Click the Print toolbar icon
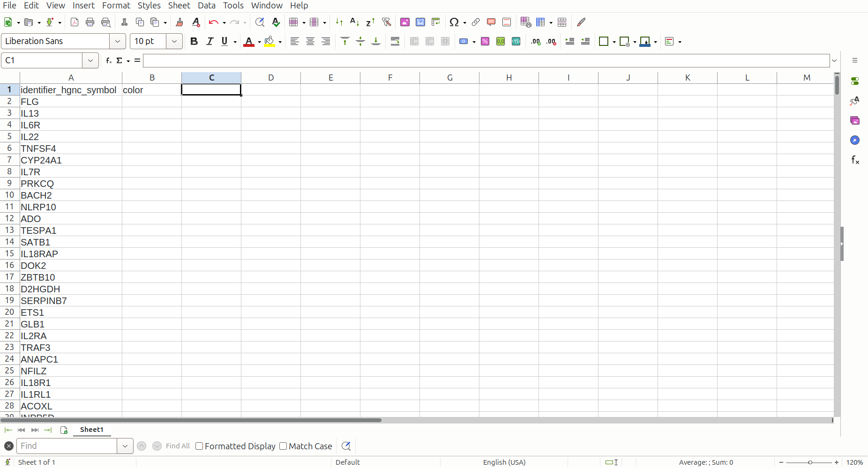The image size is (868, 468). point(90,22)
